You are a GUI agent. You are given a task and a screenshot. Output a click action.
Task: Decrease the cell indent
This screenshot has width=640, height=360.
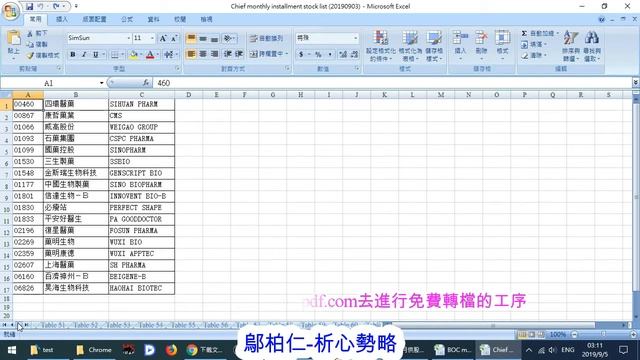(228, 54)
